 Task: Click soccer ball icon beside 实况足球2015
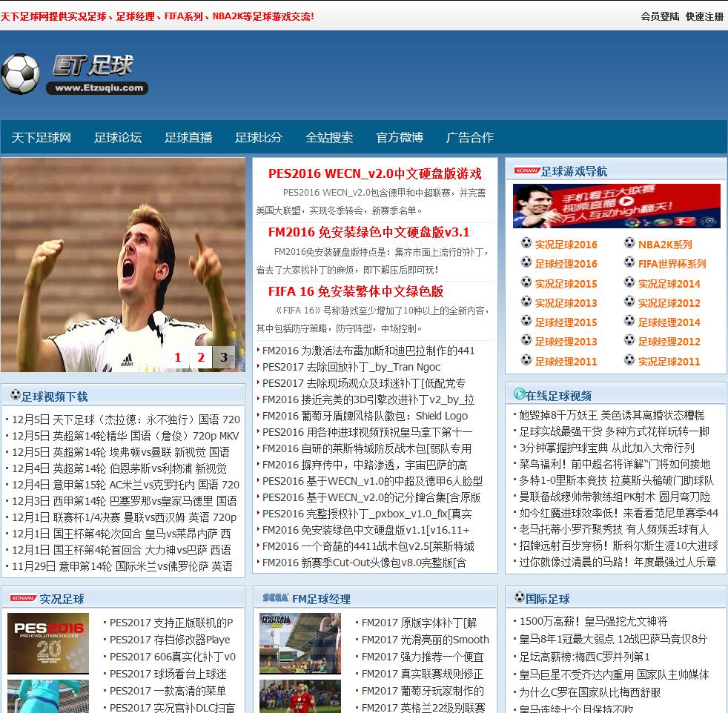526,282
